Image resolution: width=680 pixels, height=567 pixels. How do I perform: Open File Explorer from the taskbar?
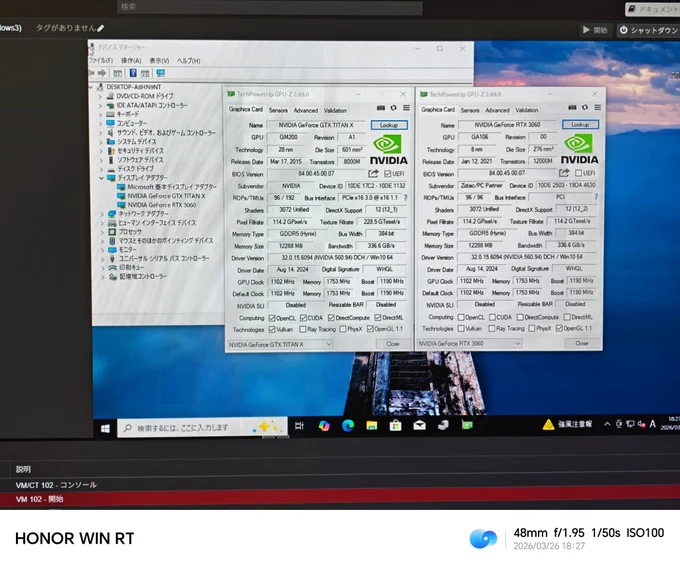coord(372,426)
